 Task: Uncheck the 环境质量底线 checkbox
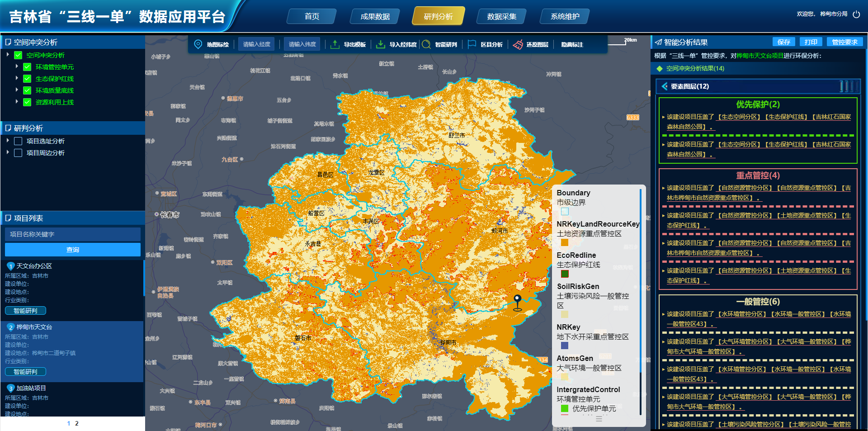27,90
